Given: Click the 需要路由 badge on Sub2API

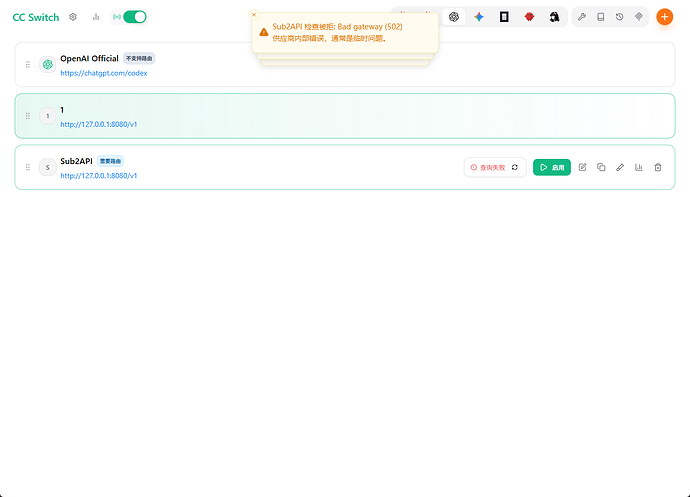Looking at the screenshot, I should pyautogui.click(x=110, y=161).
